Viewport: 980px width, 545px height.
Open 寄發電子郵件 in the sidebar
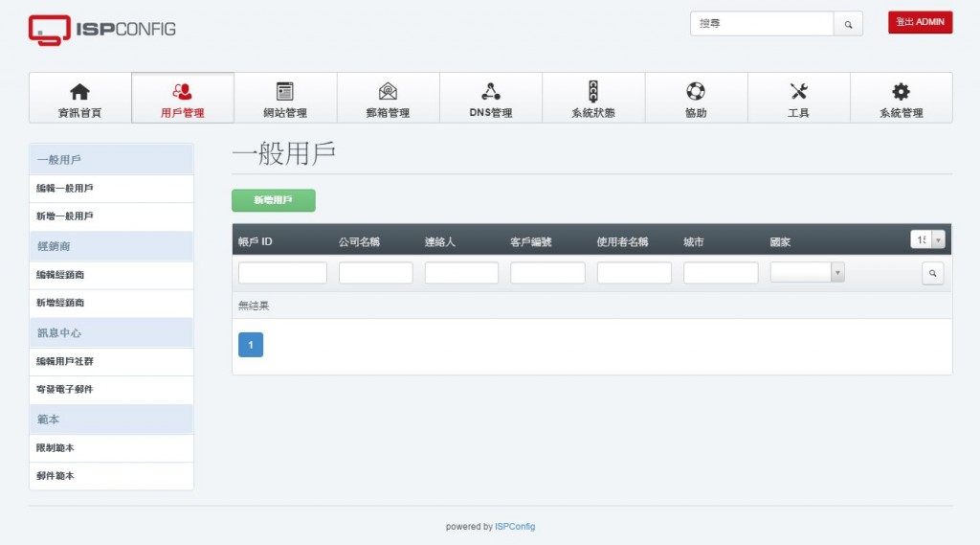(x=111, y=389)
